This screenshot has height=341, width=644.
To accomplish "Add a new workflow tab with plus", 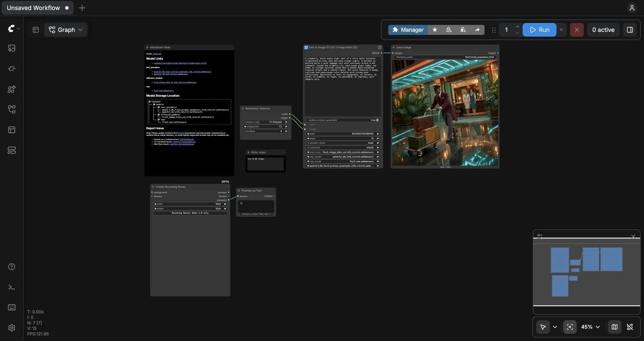I will [82, 8].
